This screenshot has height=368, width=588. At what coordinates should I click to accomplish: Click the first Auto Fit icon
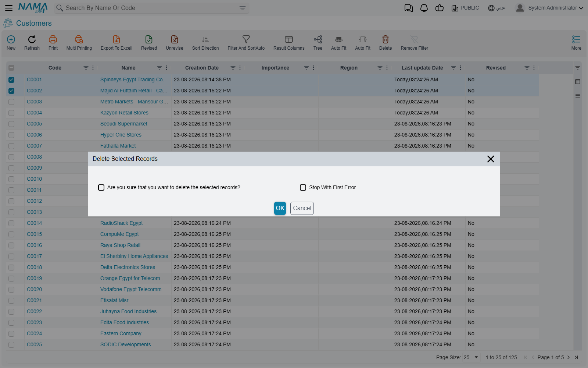point(339,39)
